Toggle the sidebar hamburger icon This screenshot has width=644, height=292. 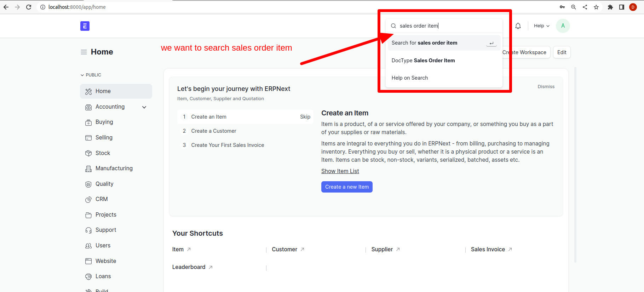click(84, 52)
